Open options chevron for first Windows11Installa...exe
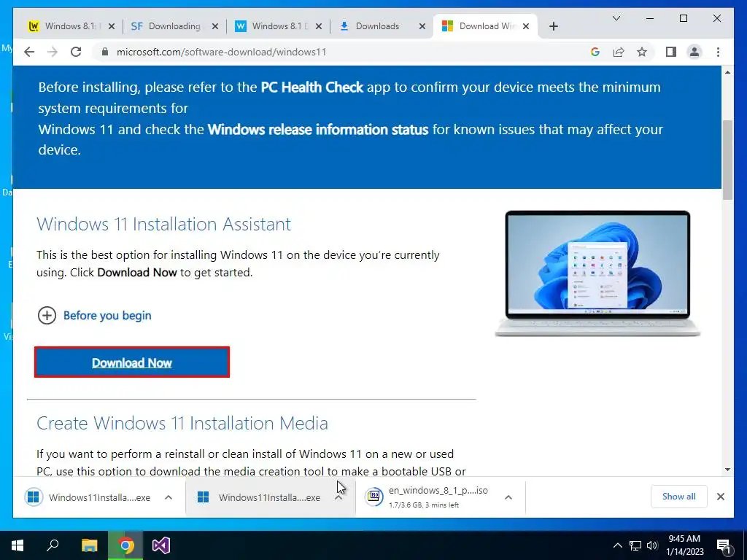The height and width of the screenshot is (560, 747). point(169,497)
